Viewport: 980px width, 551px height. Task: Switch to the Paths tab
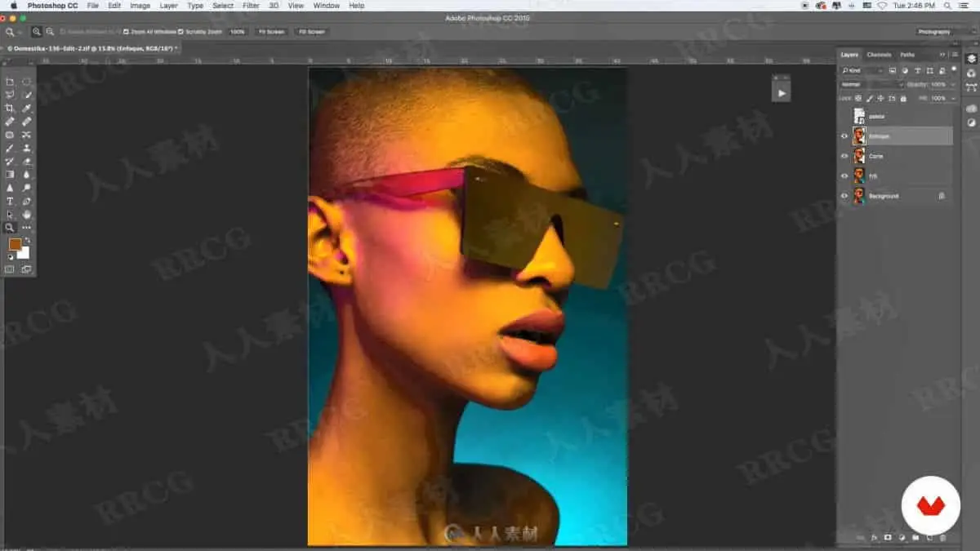pyautogui.click(x=907, y=55)
